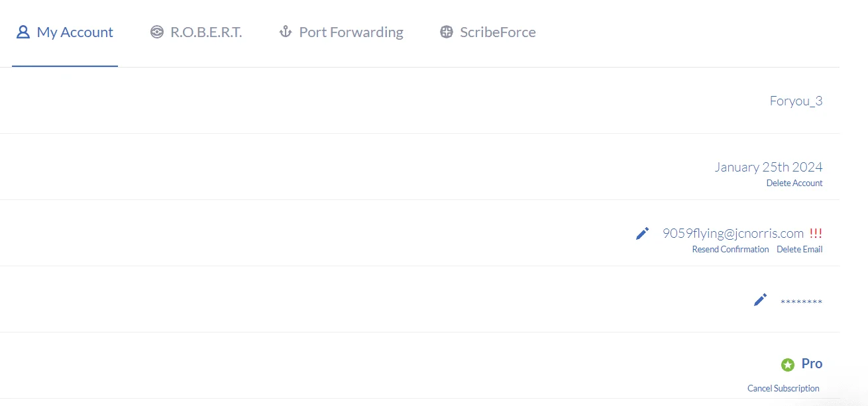The image size is (868, 406).
Task: Click Resend Confirmation under the email
Action: [x=730, y=249]
